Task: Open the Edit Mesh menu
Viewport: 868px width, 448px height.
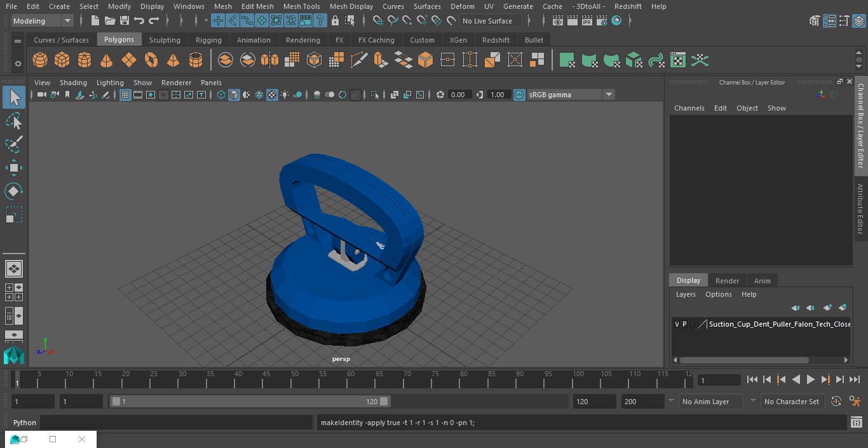Action: coord(257,6)
